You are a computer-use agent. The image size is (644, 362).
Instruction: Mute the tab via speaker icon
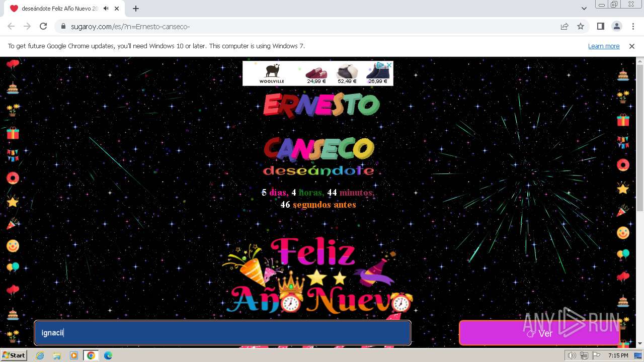coord(106,9)
